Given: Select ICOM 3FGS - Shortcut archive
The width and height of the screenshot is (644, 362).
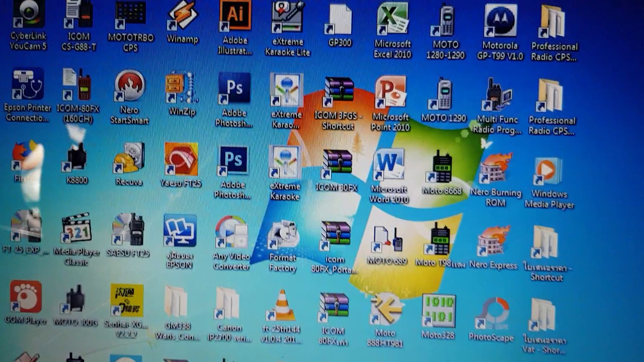Looking at the screenshot, I should pos(338,104).
